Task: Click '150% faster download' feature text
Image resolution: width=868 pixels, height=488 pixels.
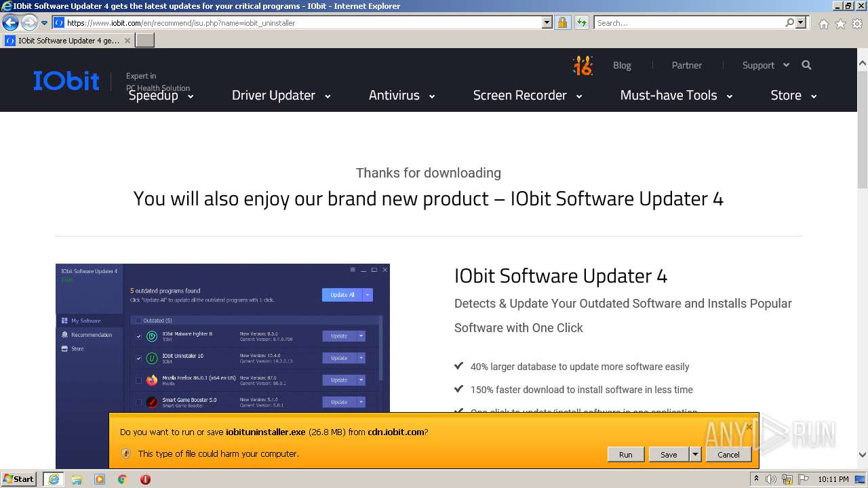Action: pyautogui.click(x=582, y=390)
